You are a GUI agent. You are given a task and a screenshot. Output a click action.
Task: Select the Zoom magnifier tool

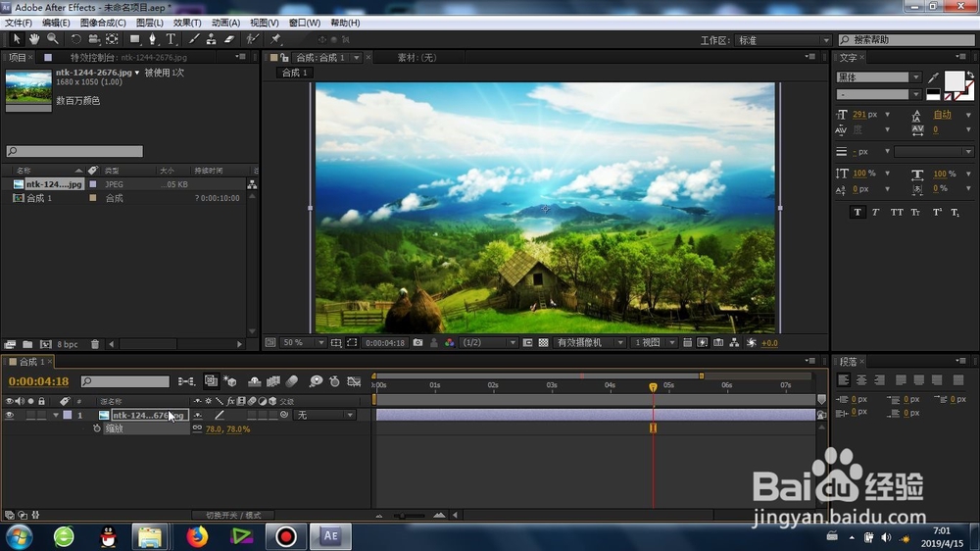[x=53, y=39]
